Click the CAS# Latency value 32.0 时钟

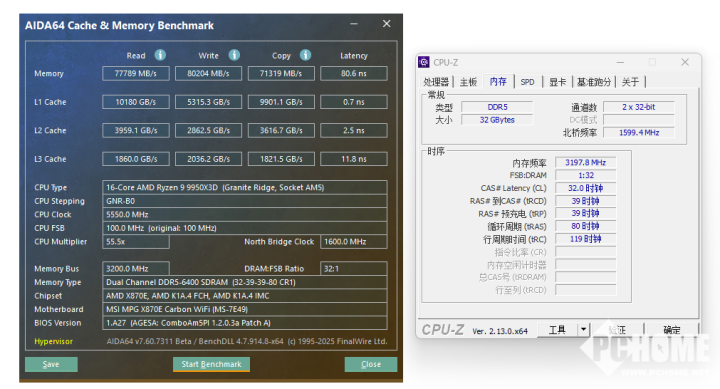585,188
